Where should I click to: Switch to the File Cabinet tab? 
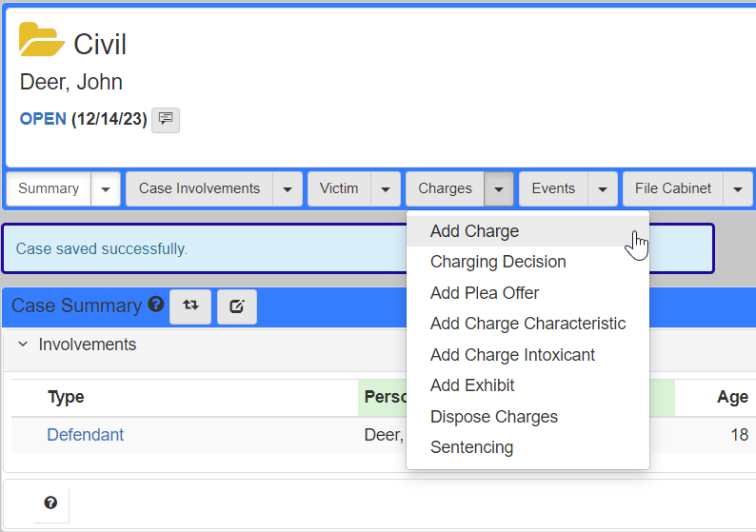pyautogui.click(x=673, y=189)
